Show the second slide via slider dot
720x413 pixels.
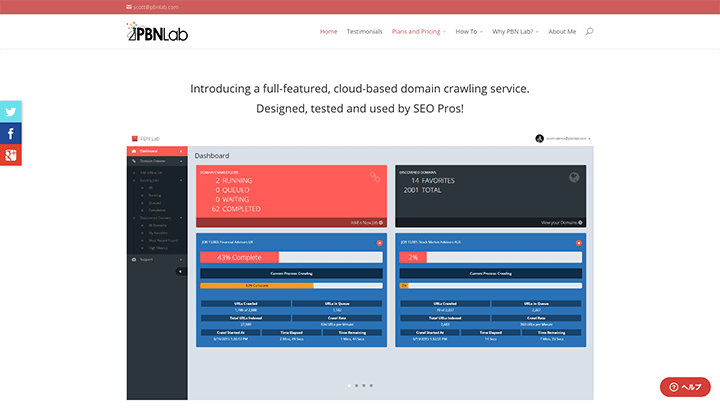point(356,385)
